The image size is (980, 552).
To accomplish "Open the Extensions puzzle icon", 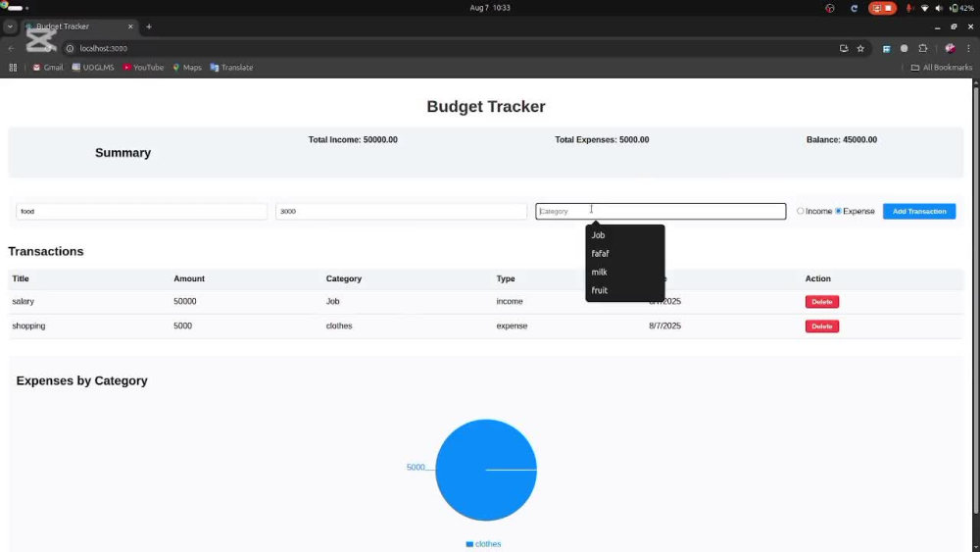I will [x=922, y=48].
